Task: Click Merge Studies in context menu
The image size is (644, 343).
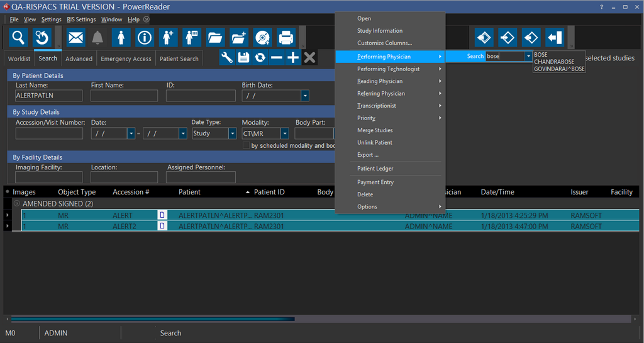Action: click(375, 130)
